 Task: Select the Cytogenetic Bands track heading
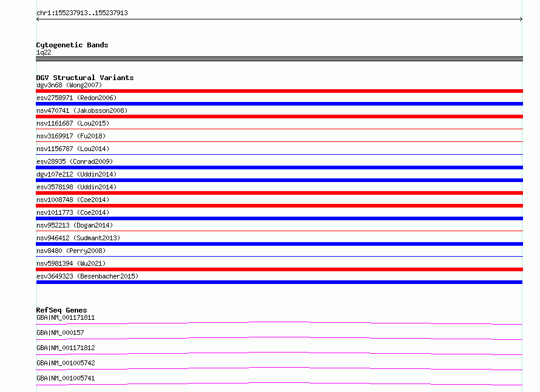pos(72,45)
